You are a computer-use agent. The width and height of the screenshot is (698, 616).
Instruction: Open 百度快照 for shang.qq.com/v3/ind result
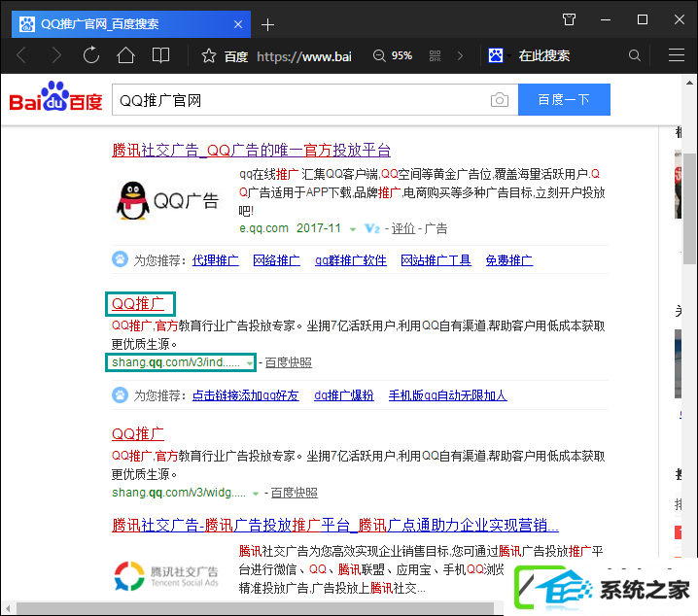(289, 362)
